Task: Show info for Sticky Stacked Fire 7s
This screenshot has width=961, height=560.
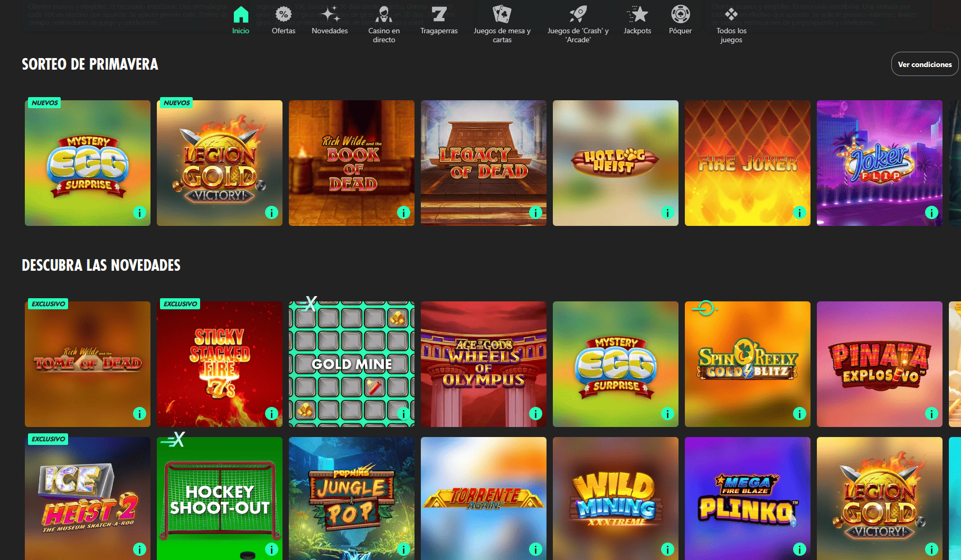Action: 271,414
